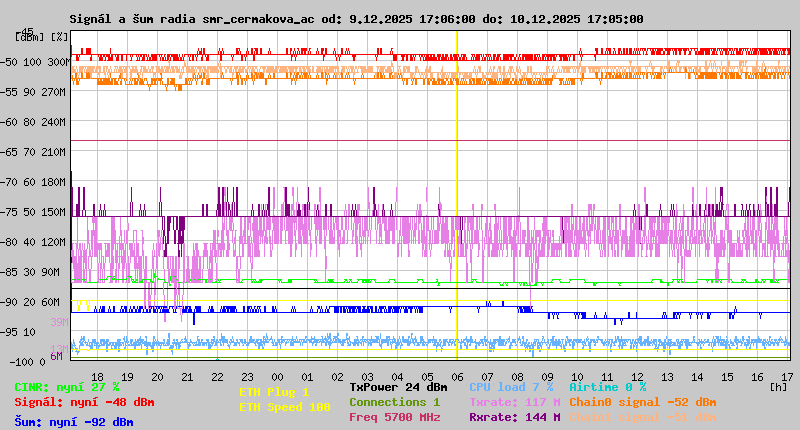Click the hour '10' x-axis label
The height and width of the screenshot is (430, 800).
[x=577, y=377]
